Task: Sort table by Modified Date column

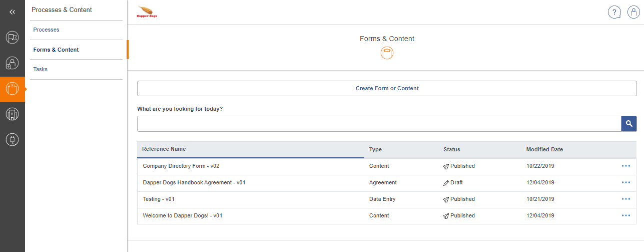Action: [x=544, y=149]
